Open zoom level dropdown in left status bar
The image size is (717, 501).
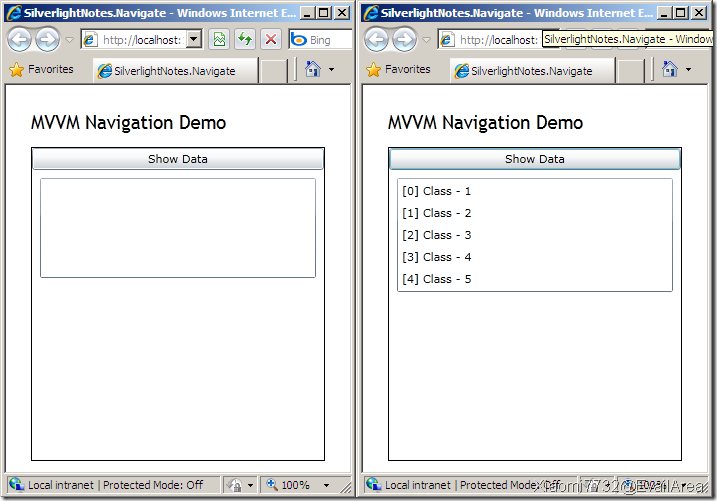coord(326,485)
